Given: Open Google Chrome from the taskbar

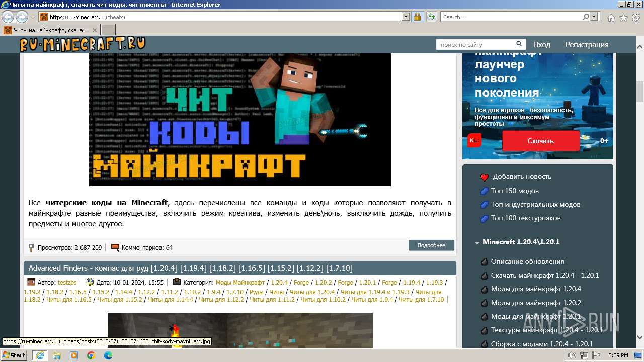Looking at the screenshot, I should 91,355.
